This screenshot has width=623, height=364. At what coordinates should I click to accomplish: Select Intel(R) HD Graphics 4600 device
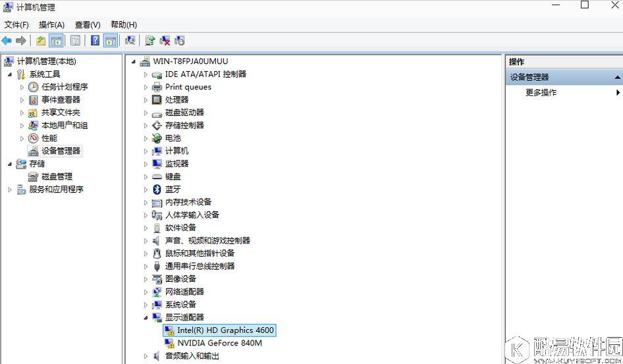tap(219, 330)
